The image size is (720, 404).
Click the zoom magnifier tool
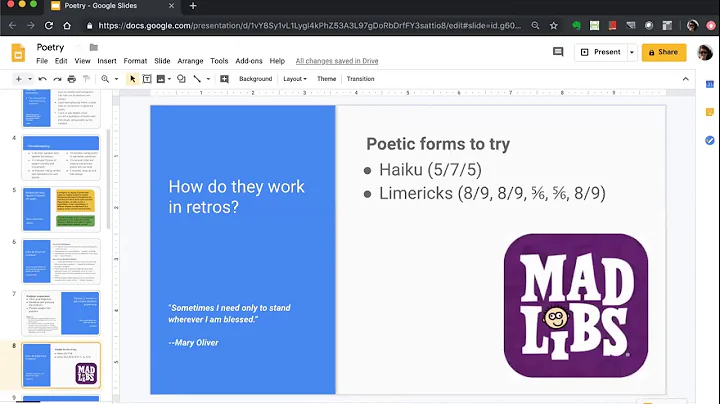105,79
